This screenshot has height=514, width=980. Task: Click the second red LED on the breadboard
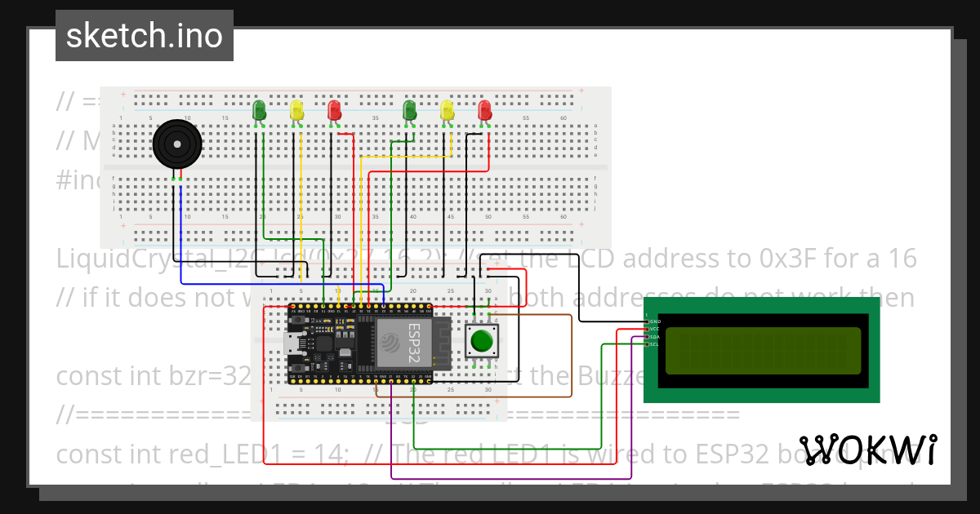(x=333, y=109)
